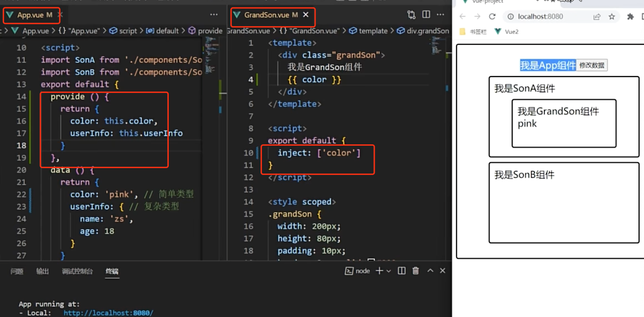Open the launch profile dropdown next to plus
The width and height of the screenshot is (644, 317).
click(389, 271)
